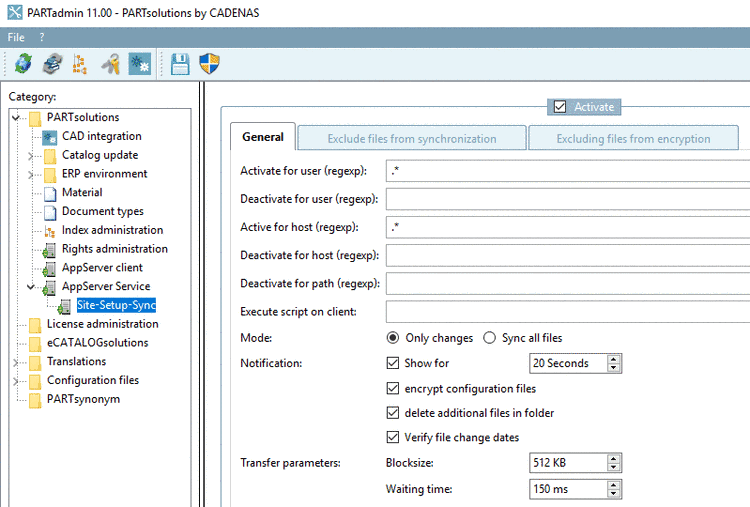Click the Material document icon
750x507 pixels.
pyautogui.click(x=50, y=193)
